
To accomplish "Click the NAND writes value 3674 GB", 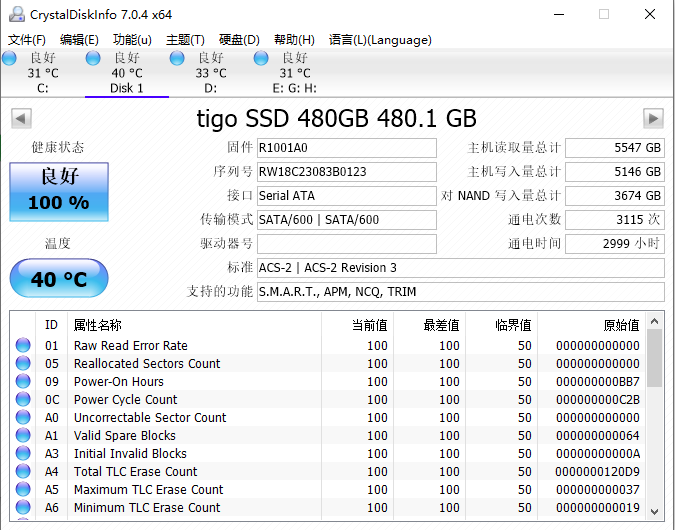I will (x=615, y=196).
